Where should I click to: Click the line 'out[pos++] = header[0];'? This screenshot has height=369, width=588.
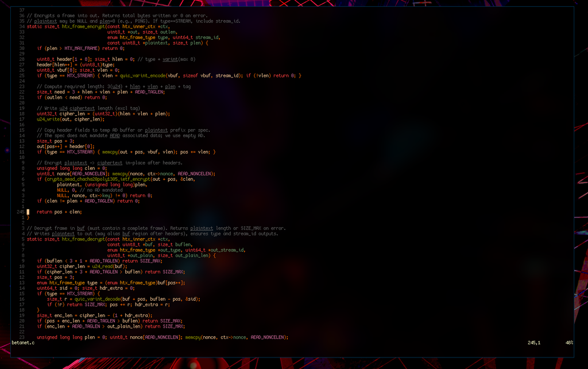(x=65, y=146)
